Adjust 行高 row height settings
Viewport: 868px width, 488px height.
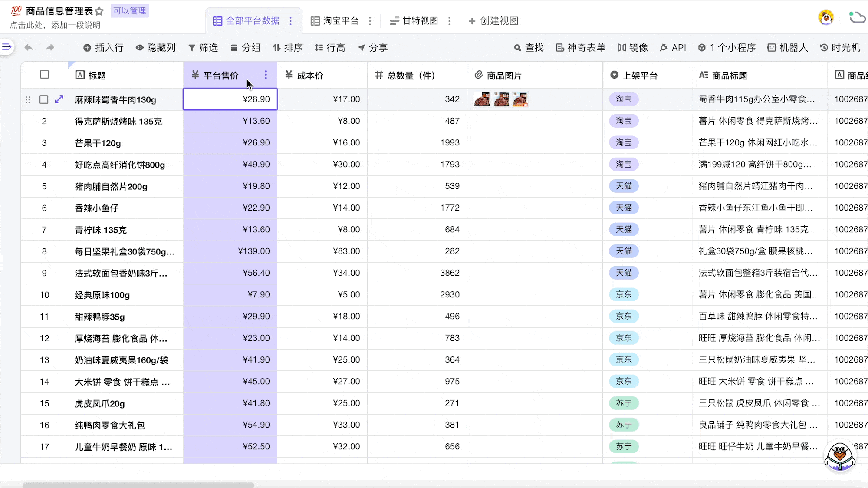330,48
